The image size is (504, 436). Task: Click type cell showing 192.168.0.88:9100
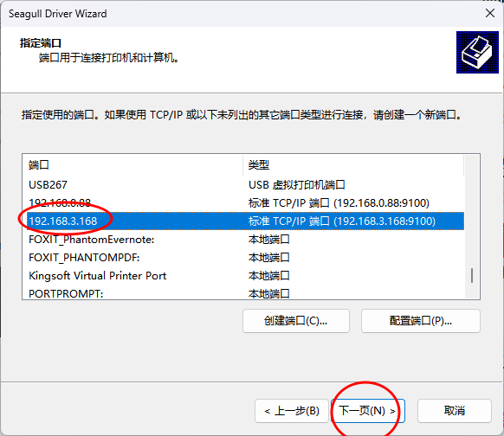[339, 203]
